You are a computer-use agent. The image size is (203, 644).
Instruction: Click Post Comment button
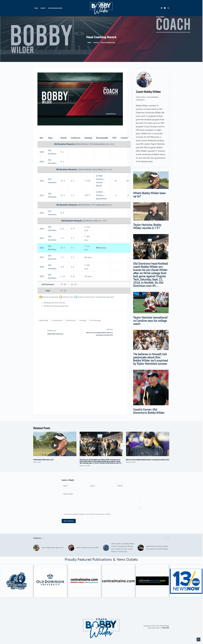pyautogui.click(x=69, y=521)
